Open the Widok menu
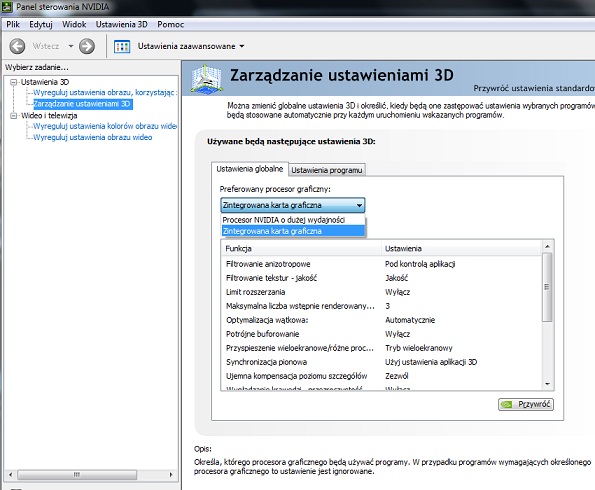595x490 pixels. coord(74,24)
